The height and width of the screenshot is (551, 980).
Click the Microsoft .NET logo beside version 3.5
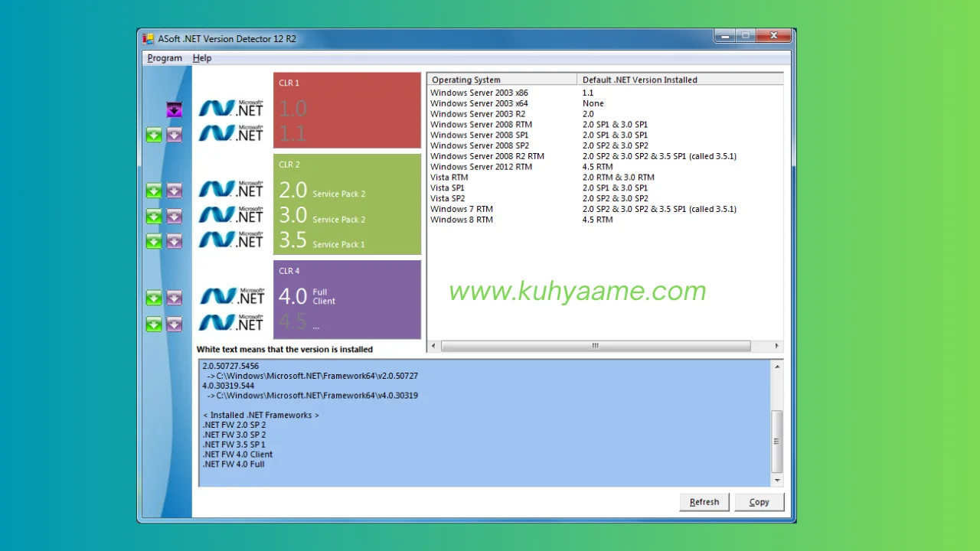[231, 240]
